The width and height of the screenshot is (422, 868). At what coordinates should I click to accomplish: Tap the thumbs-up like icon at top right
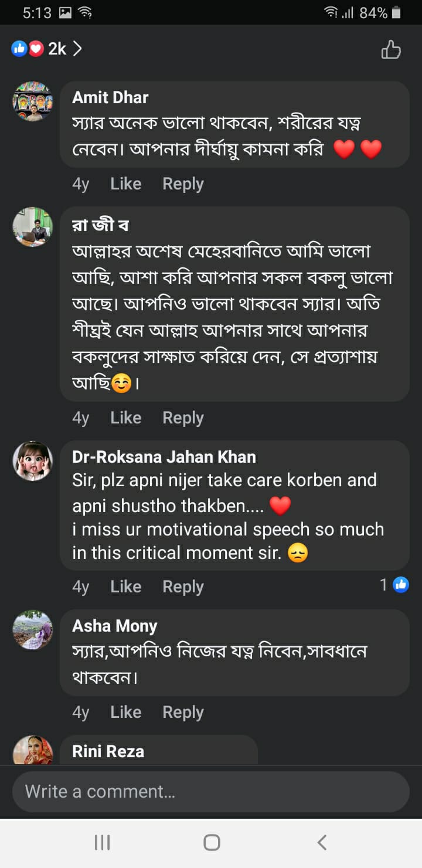point(391,50)
